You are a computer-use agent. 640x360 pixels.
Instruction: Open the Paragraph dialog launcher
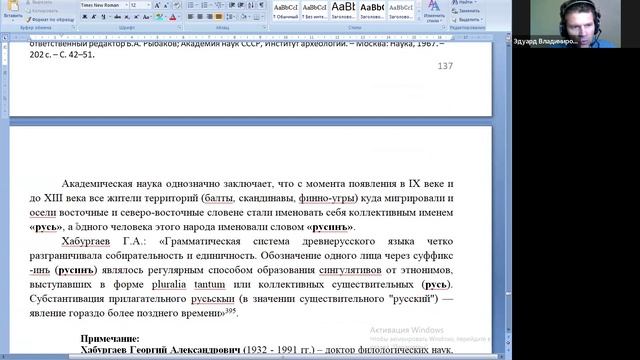264,28
